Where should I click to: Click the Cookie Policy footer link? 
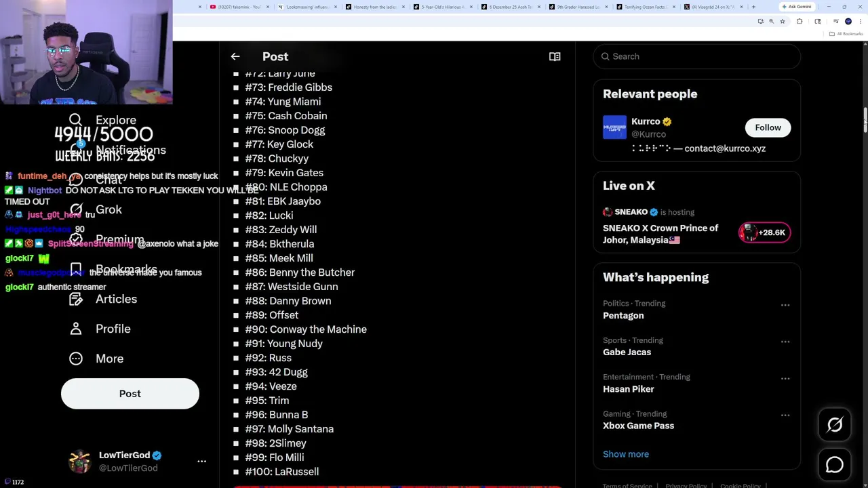pyautogui.click(x=741, y=485)
